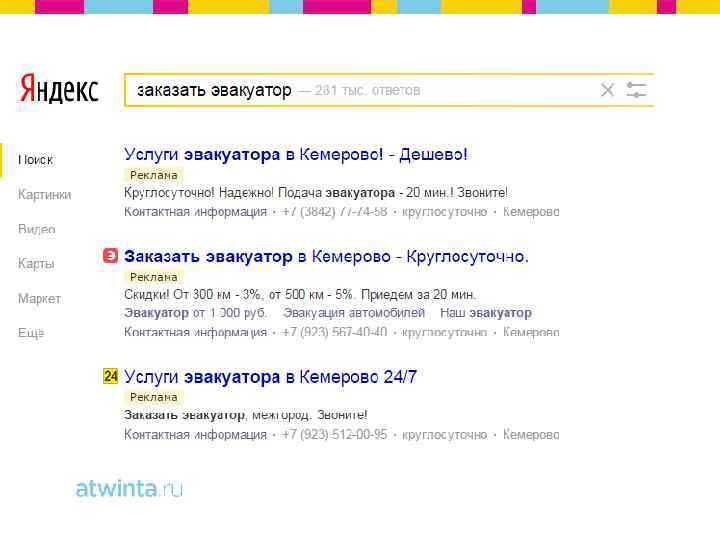Click Контактная информация under the Дешево ad
The width and height of the screenshot is (720, 540).
196,212
